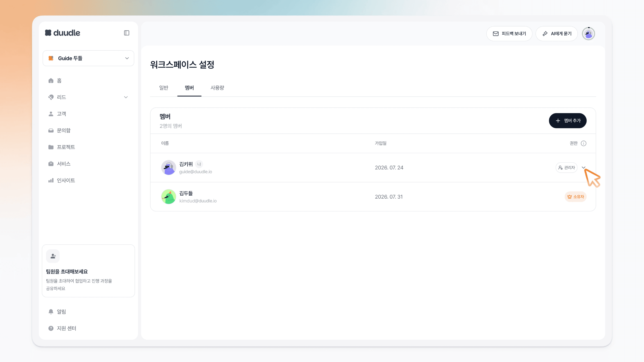Switch to the 사용량 tab

coord(217,88)
